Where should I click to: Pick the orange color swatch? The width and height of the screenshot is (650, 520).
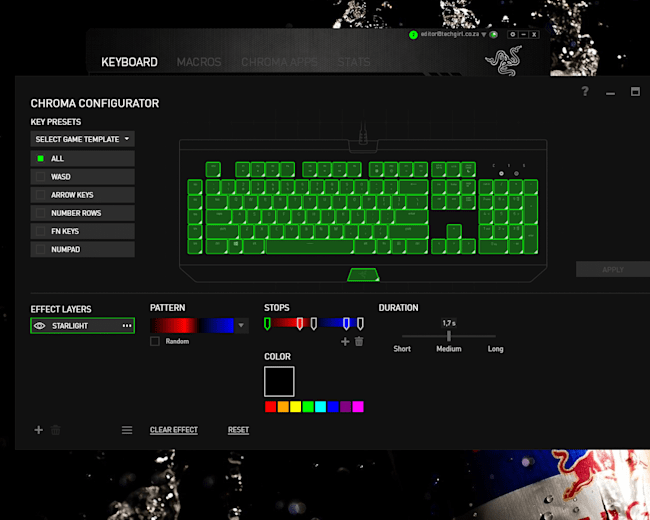[283, 407]
